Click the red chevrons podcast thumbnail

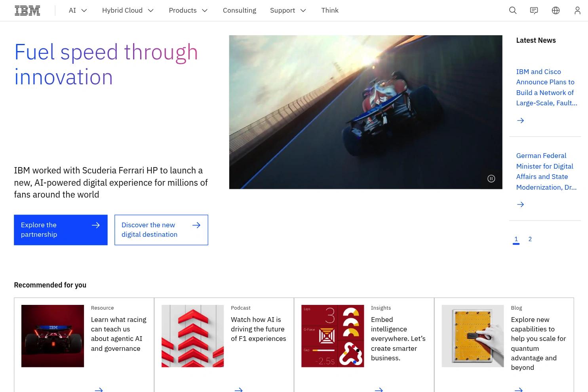[x=192, y=336]
